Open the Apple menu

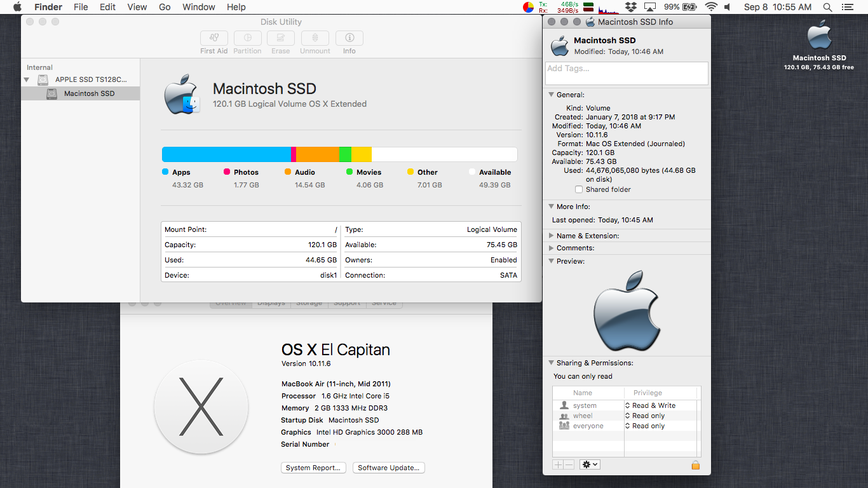[x=17, y=7]
